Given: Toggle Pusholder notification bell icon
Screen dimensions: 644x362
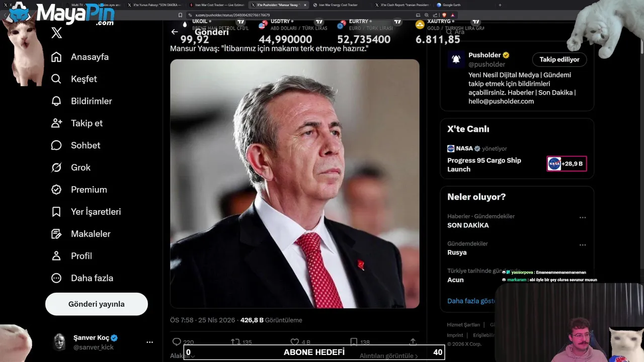Looking at the screenshot, I should point(456,59).
